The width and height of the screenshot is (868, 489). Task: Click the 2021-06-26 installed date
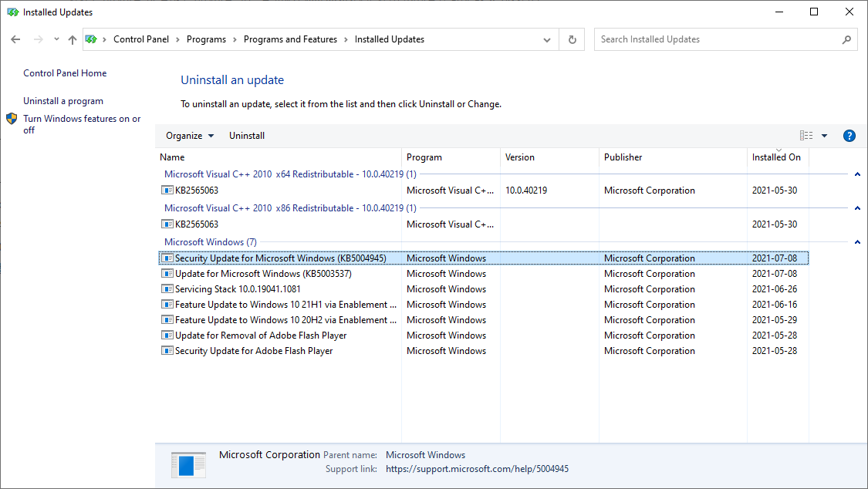(775, 288)
